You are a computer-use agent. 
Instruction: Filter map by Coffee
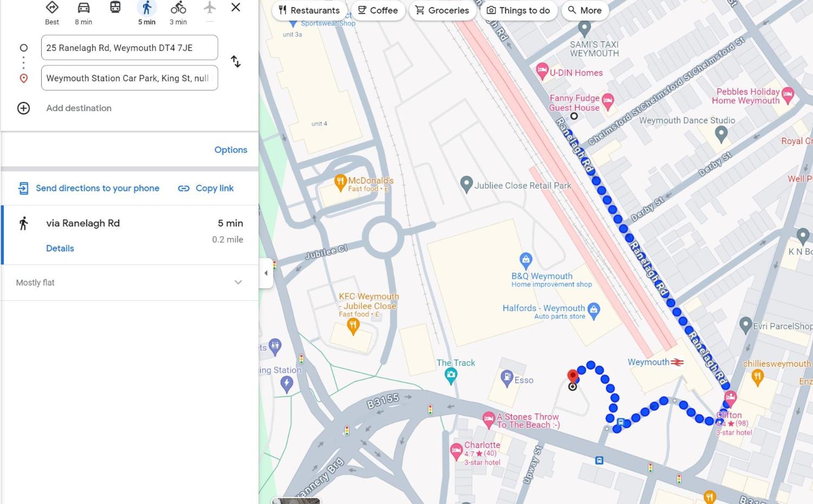click(x=378, y=10)
